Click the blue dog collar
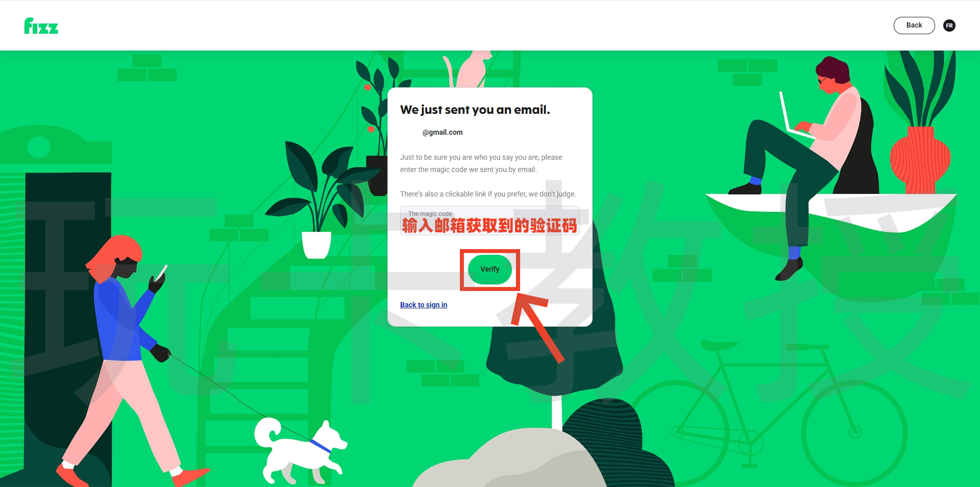This screenshot has height=487, width=980. pyautogui.click(x=321, y=446)
